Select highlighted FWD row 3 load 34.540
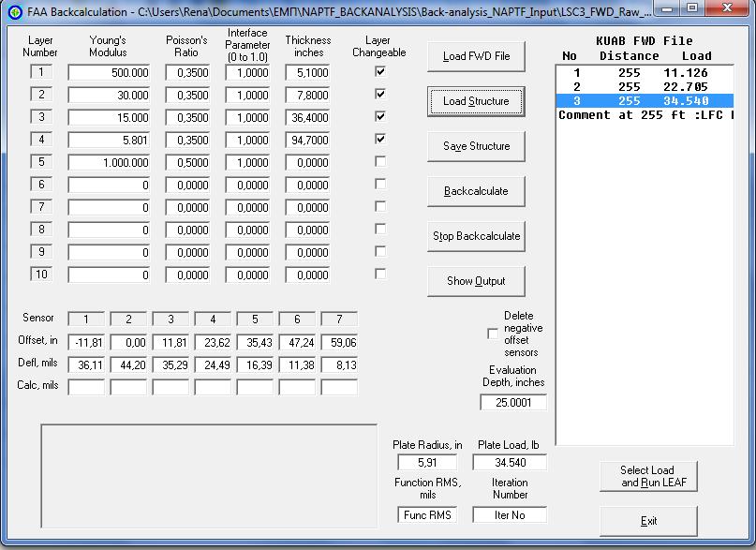The height and width of the screenshot is (550, 756). point(645,101)
